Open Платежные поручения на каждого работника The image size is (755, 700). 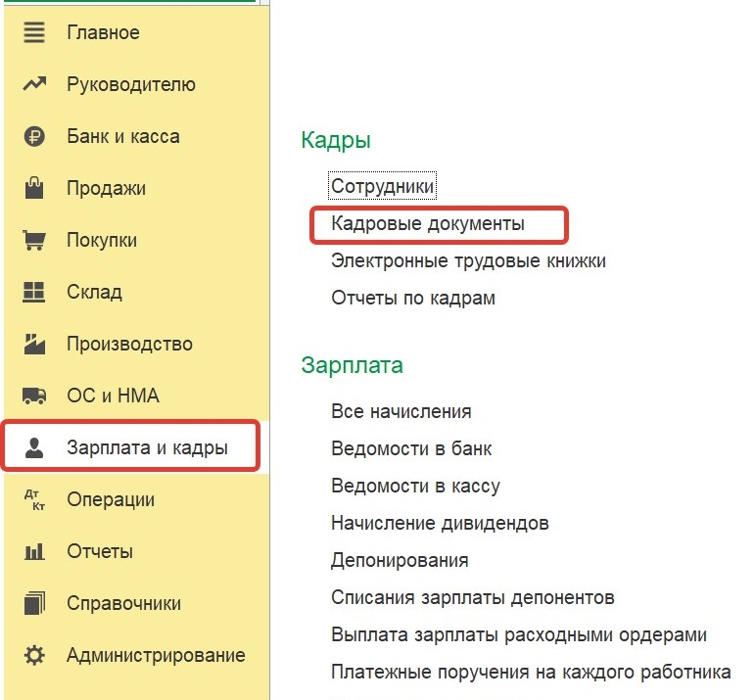click(531, 672)
